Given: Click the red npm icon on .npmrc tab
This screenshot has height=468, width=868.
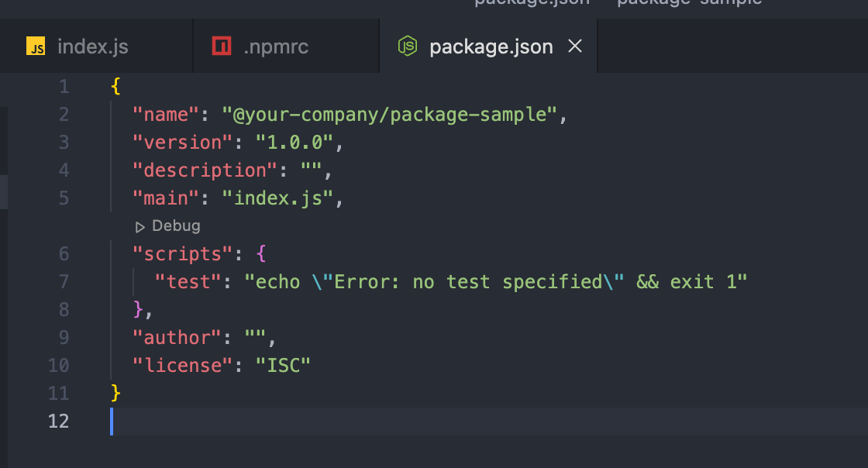Looking at the screenshot, I should (222, 46).
